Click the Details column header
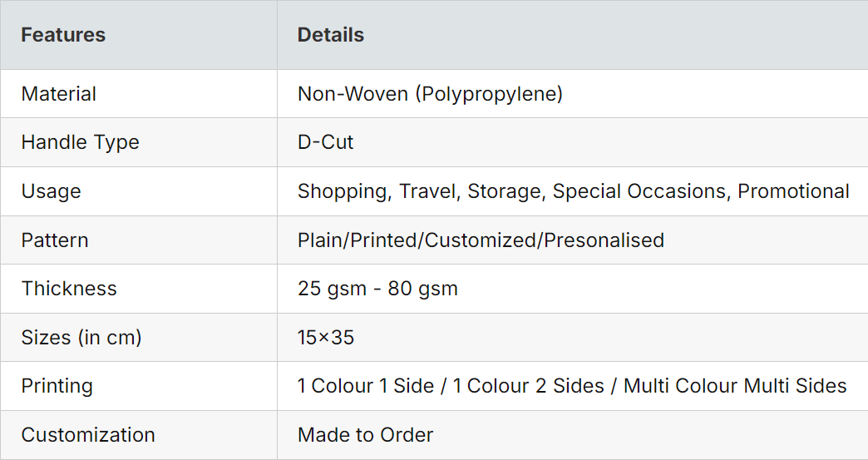This screenshot has height=460, width=868. coord(330,35)
